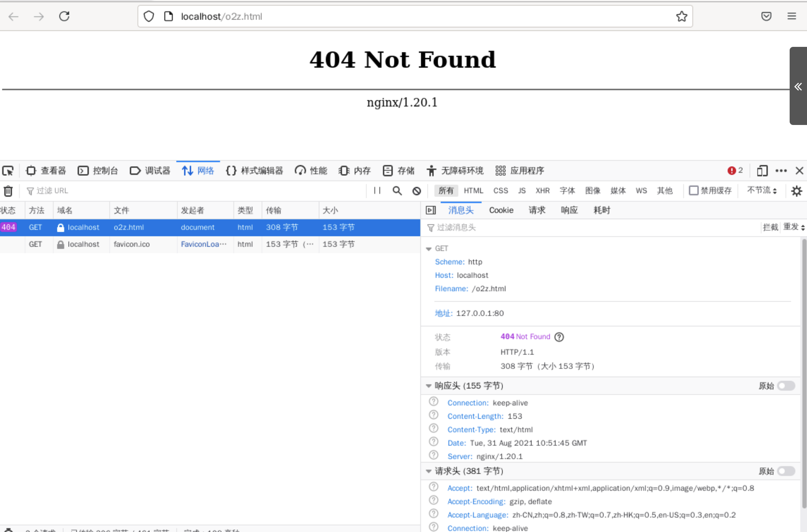Filter requests by XHR
807x532 pixels.
[x=543, y=190]
